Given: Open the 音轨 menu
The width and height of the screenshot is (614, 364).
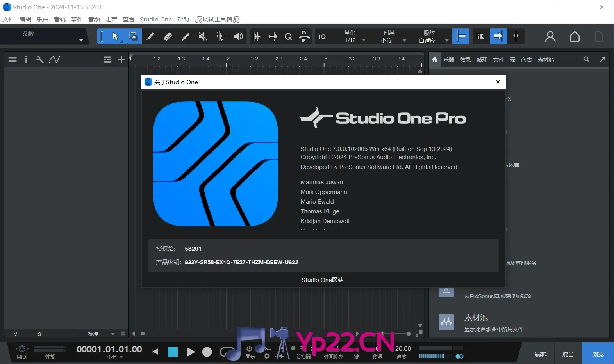Looking at the screenshot, I should tap(60, 19).
